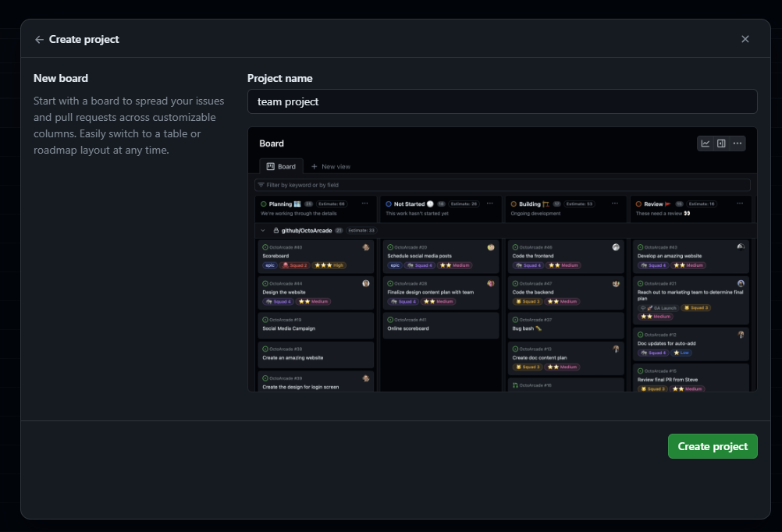Open the Online scoreboard card
The height and width of the screenshot is (532, 782).
441,325
